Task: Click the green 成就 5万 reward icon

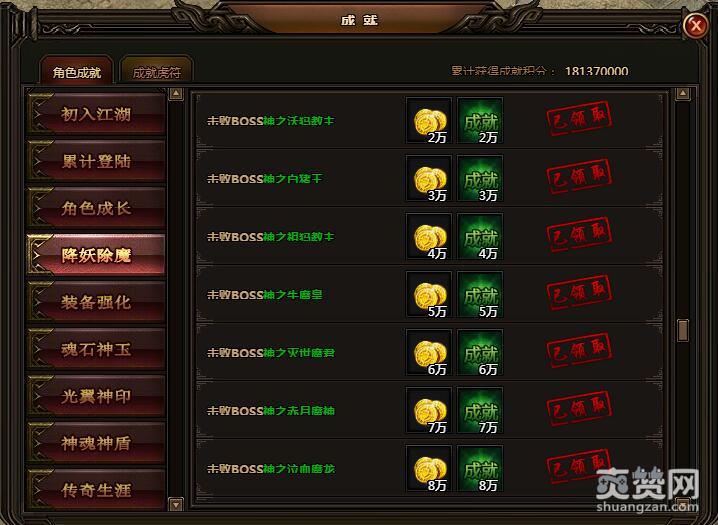Action: tap(480, 294)
